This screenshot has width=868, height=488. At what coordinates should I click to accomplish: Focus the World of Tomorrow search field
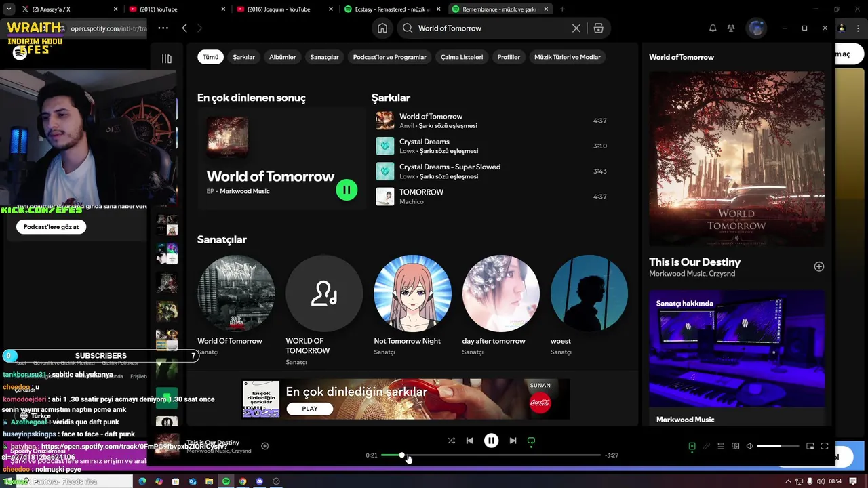coord(492,28)
